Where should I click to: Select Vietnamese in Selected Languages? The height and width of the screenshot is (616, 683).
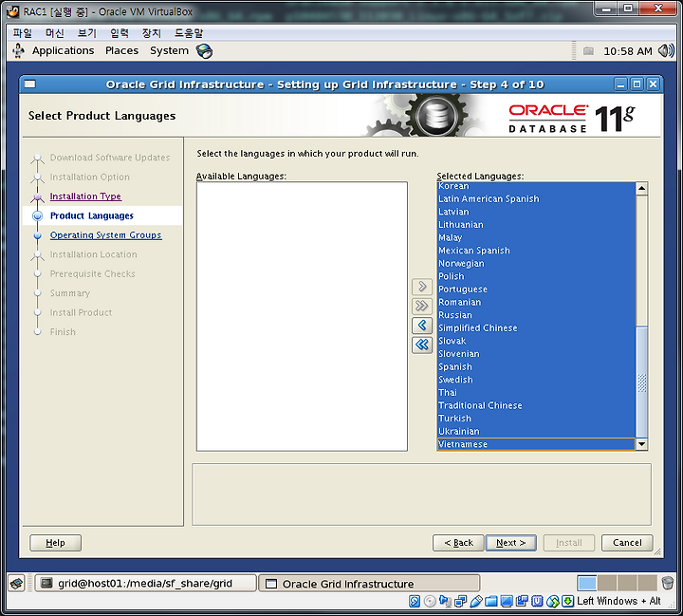click(x=536, y=444)
